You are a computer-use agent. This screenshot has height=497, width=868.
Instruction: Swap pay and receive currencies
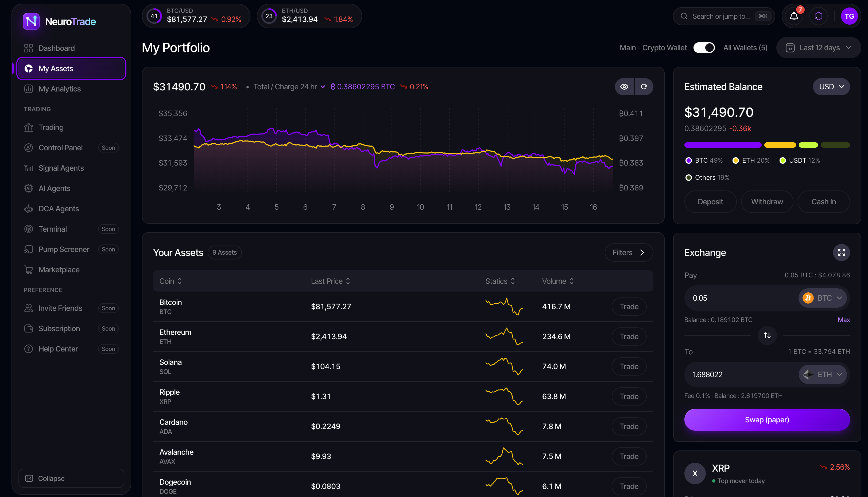(767, 335)
